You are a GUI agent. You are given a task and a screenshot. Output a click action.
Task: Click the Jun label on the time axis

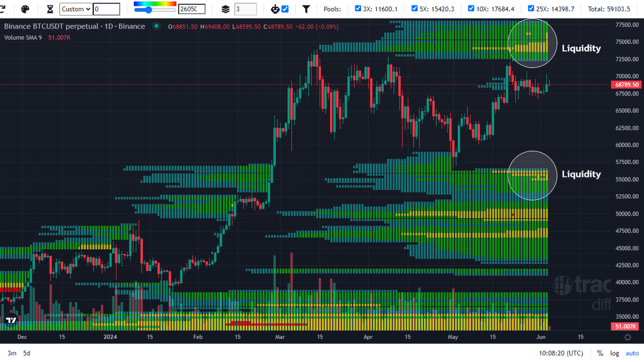(x=541, y=337)
